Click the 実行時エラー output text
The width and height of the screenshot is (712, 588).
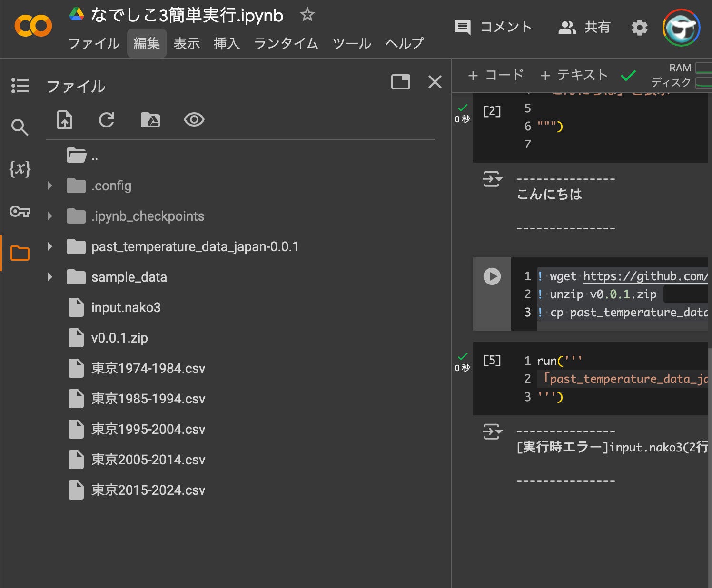click(612, 447)
